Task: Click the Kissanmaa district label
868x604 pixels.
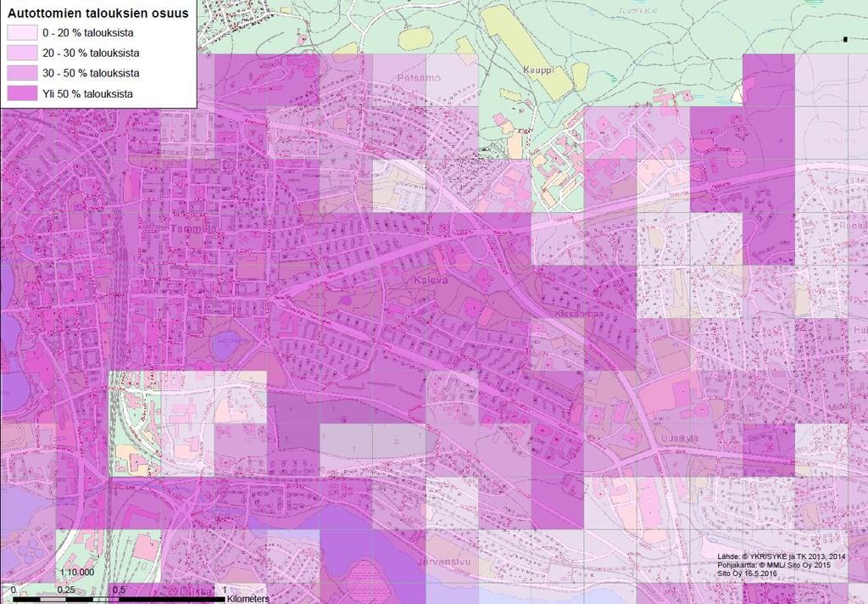Action: (x=579, y=314)
